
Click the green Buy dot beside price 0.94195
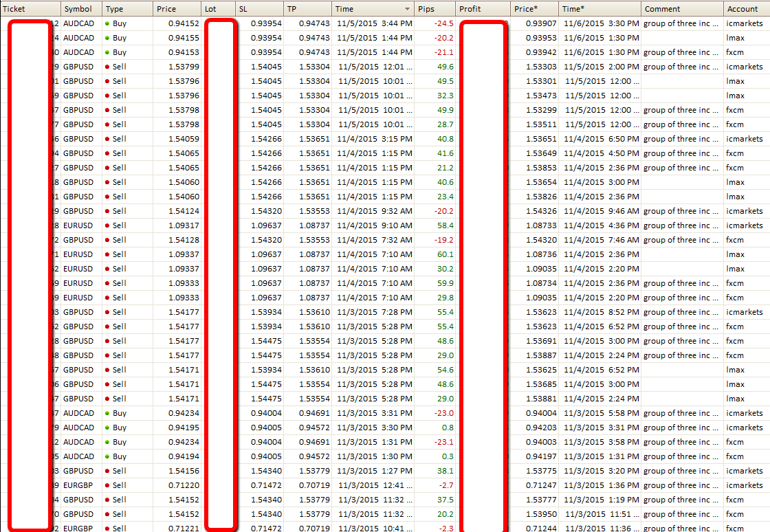point(107,428)
